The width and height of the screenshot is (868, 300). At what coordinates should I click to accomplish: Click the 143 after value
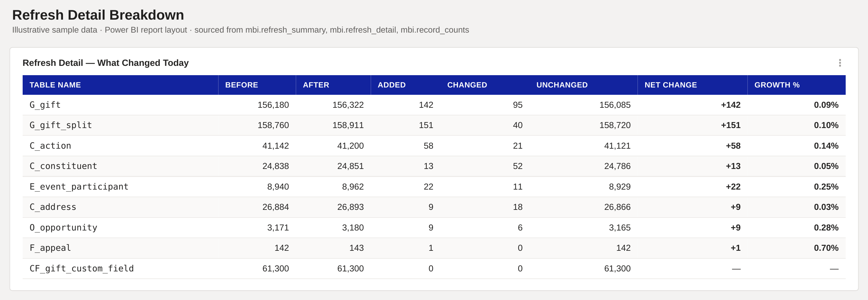(356, 248)
